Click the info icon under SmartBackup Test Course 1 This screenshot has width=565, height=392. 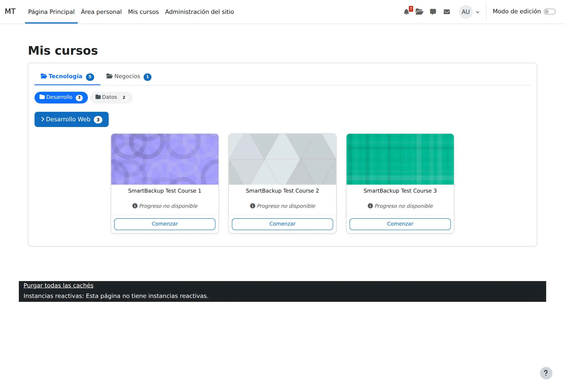pyautogui.click(x=135, y=206)
